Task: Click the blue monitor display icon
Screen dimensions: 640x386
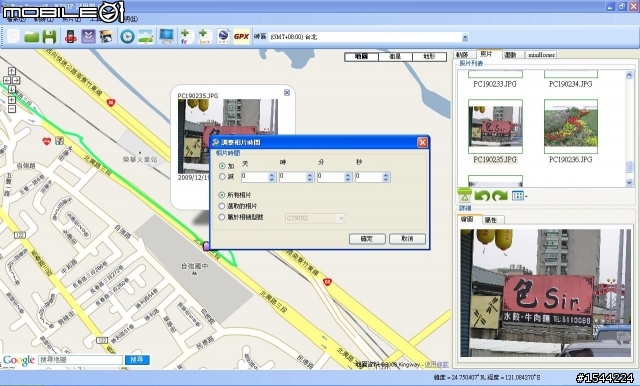Action: [x=167, y=37]
